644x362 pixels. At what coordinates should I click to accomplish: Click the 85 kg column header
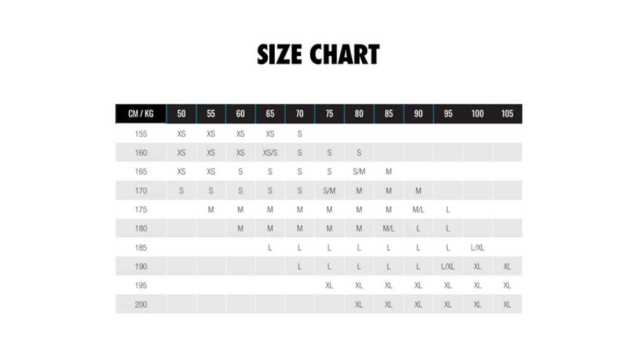[389, 114]
